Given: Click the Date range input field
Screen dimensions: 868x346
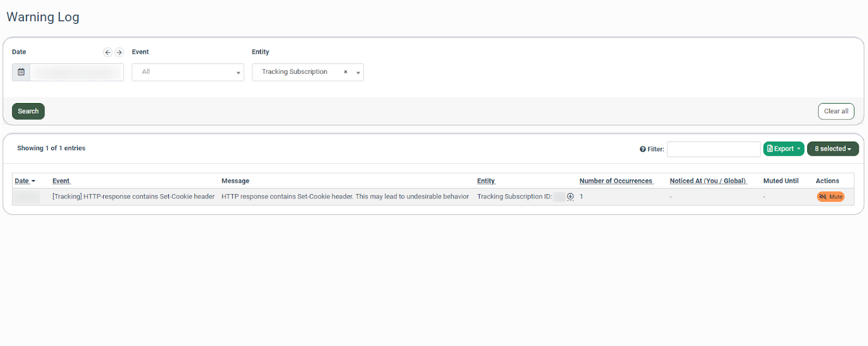Looking at the screenshot, I should click(x=76, y=72).
